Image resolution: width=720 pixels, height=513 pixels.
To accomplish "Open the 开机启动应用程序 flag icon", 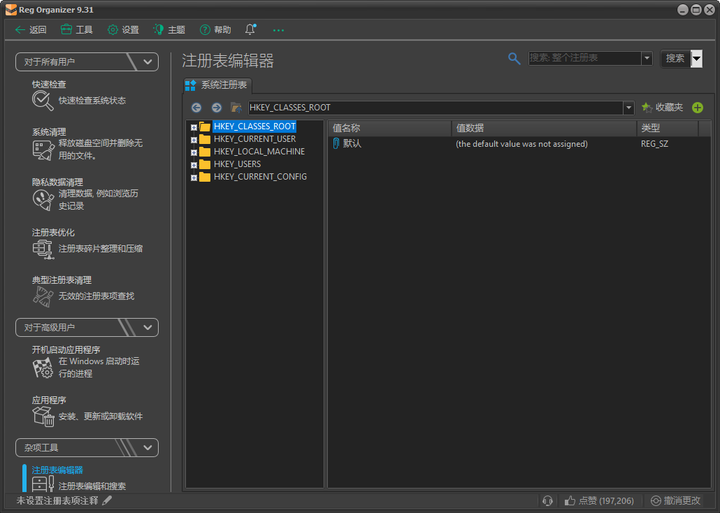I will tap(43, 368).
